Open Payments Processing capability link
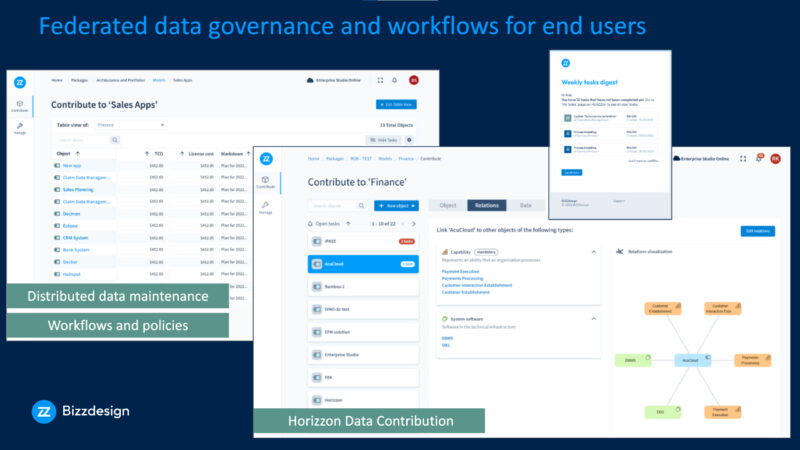800x450 pixels. point(462,279)
